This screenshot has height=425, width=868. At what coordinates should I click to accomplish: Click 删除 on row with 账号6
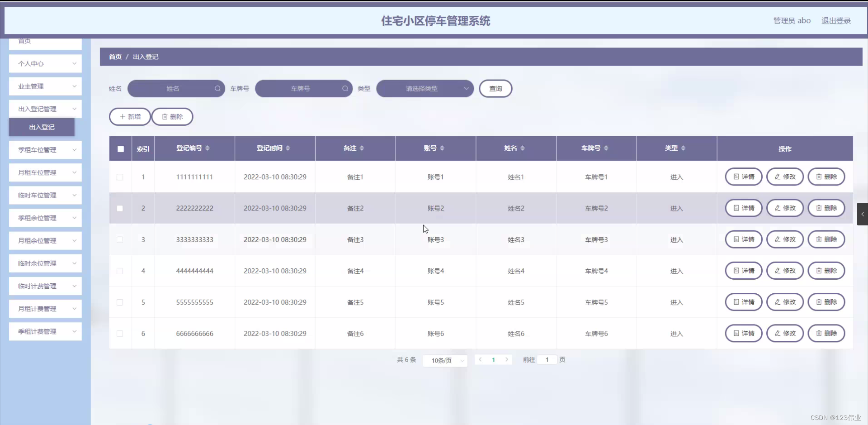tap(826, 334)
